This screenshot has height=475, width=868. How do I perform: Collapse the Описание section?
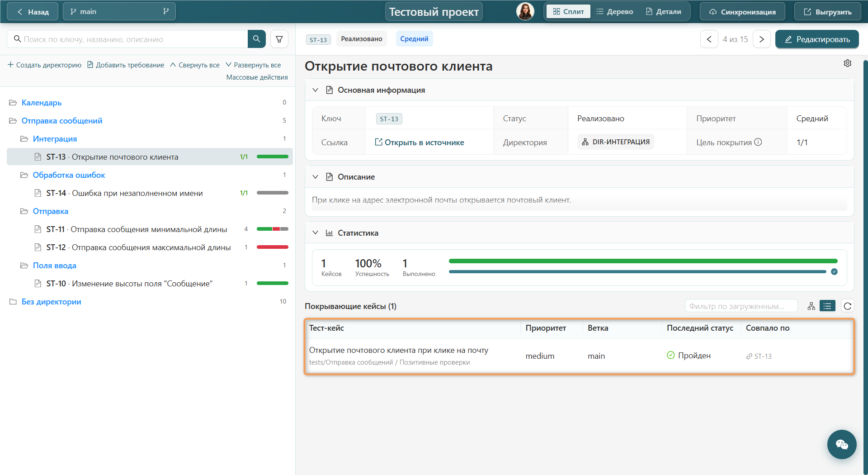click(316, 177)
